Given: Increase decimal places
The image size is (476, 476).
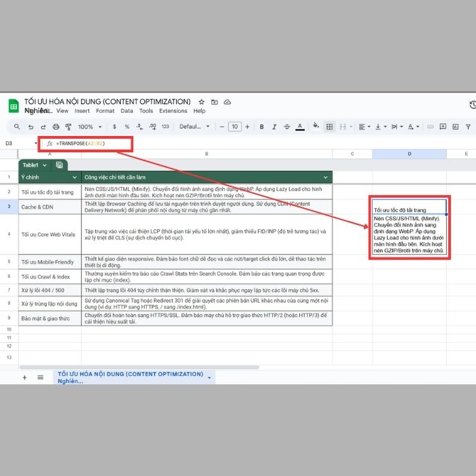Looking at the screenshot, I should pos(152,126).
